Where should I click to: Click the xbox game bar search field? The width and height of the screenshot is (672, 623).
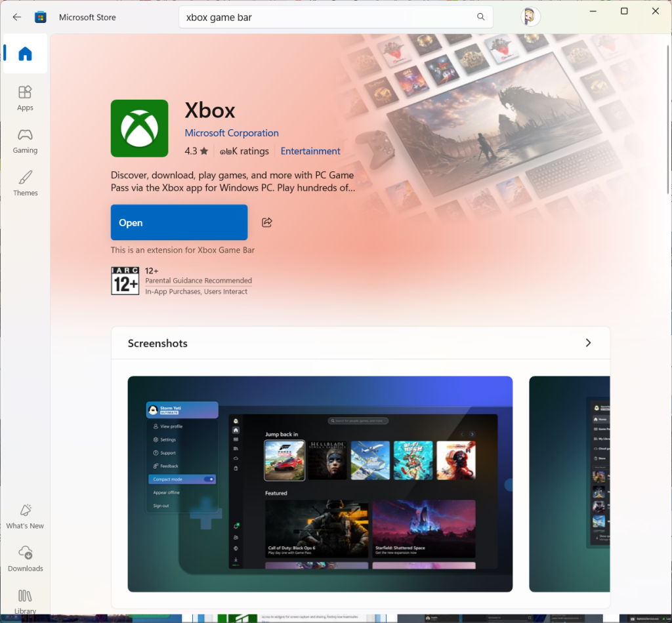[x=328, y=17]
